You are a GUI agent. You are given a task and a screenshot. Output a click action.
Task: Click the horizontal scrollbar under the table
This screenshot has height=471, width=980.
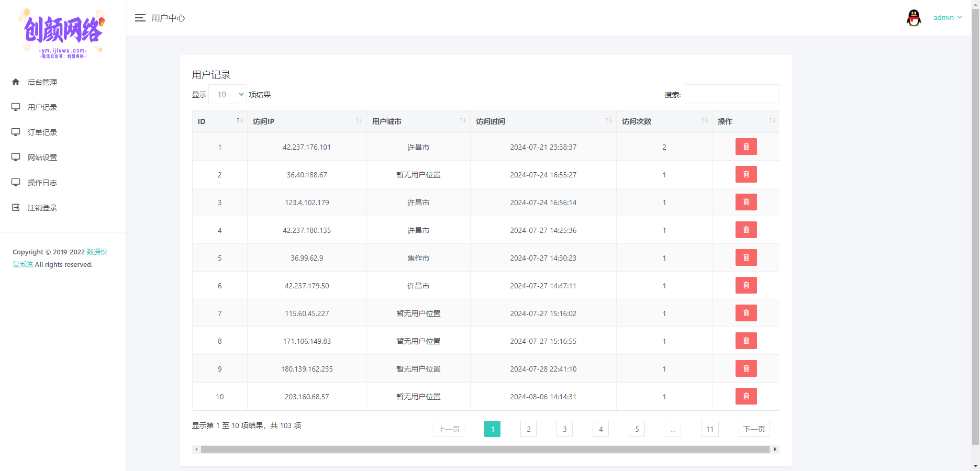485,450
